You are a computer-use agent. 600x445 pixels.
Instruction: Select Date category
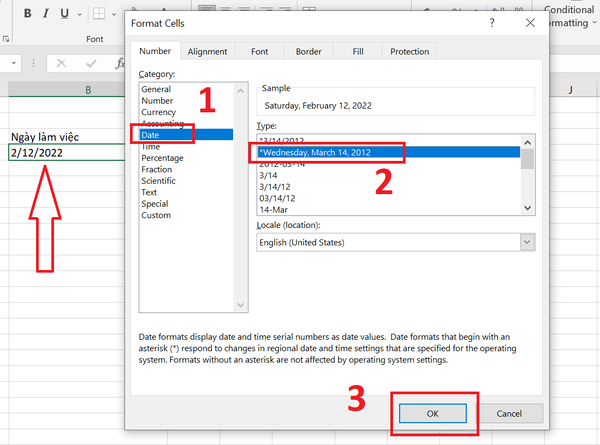pyautogui.click(x=186, y=135)
